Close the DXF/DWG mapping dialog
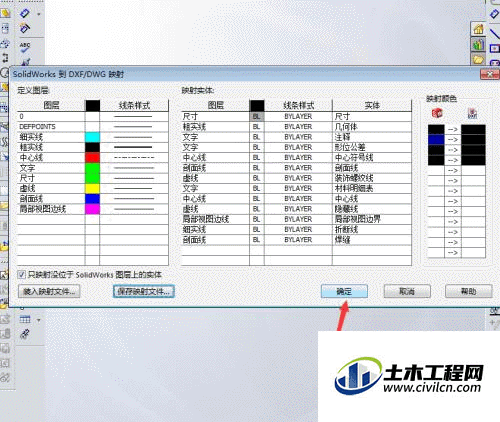Viewport: 500px width, 422px height. [490, 74]
